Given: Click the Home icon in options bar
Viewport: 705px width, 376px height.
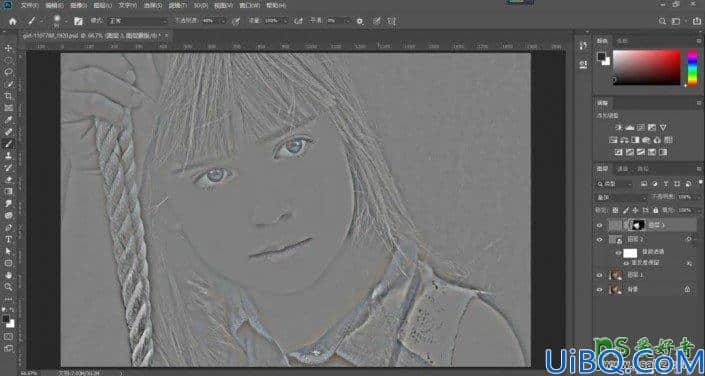Looking at the screenshot, I should [x=13, y=21].
